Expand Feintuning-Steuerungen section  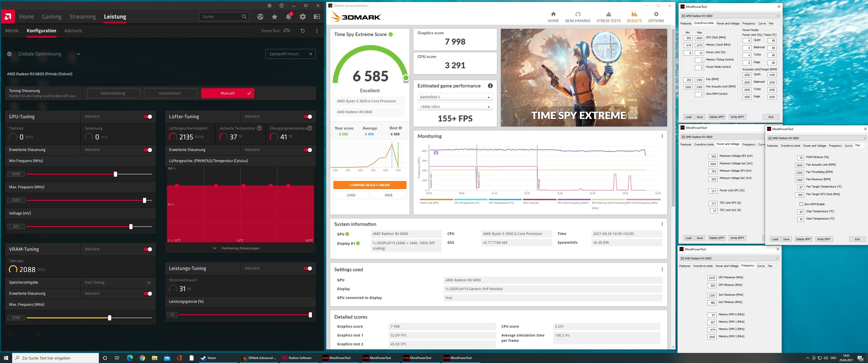[x=236, y=248]
